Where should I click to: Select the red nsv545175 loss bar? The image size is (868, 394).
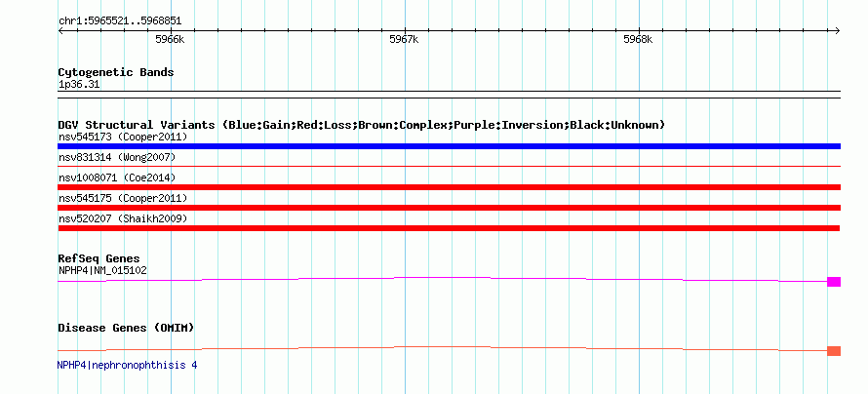(x=449, y=208)
